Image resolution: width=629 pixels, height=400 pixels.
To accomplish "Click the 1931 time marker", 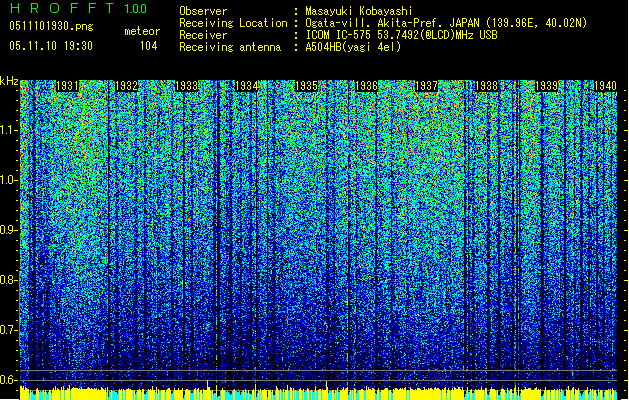I will point(67,86).
